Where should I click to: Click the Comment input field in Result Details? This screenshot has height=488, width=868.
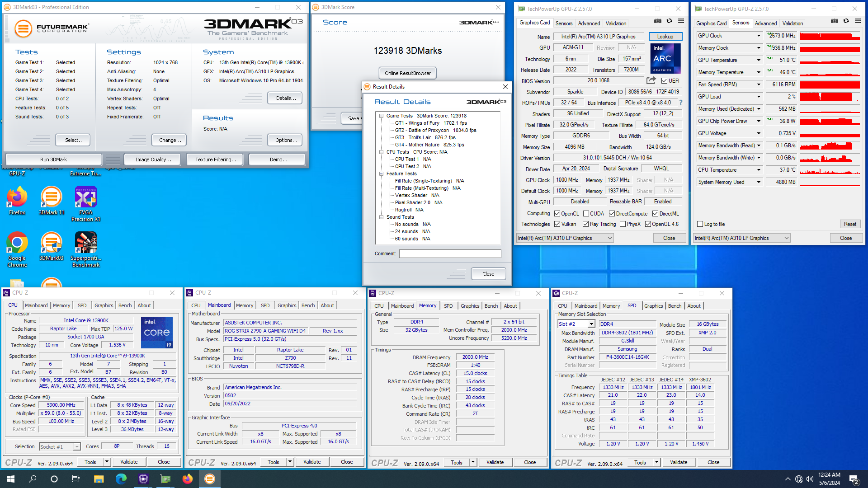click(450, 254)
